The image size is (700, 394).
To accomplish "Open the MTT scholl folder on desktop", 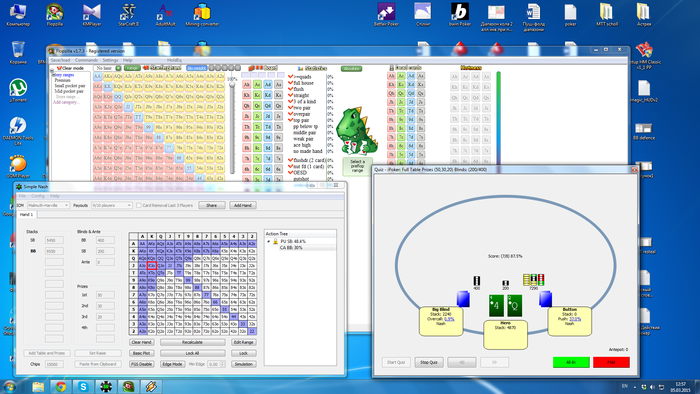I will pos(607,15).
